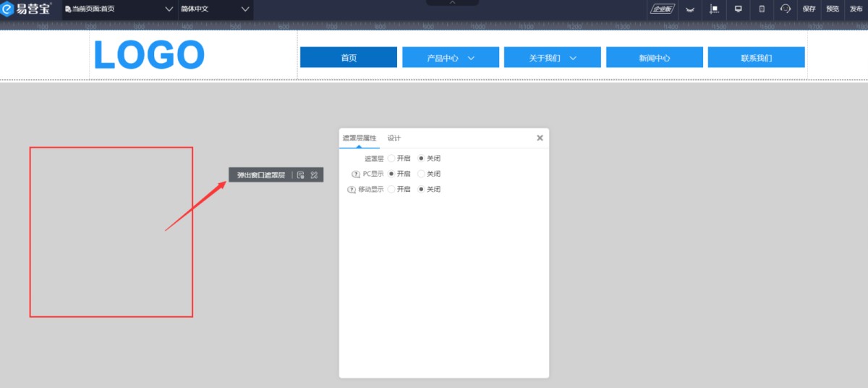Open the 简体中文 language dropdown
The width and height of the screenshot is (868, 388).
click(x=215, y=9)
